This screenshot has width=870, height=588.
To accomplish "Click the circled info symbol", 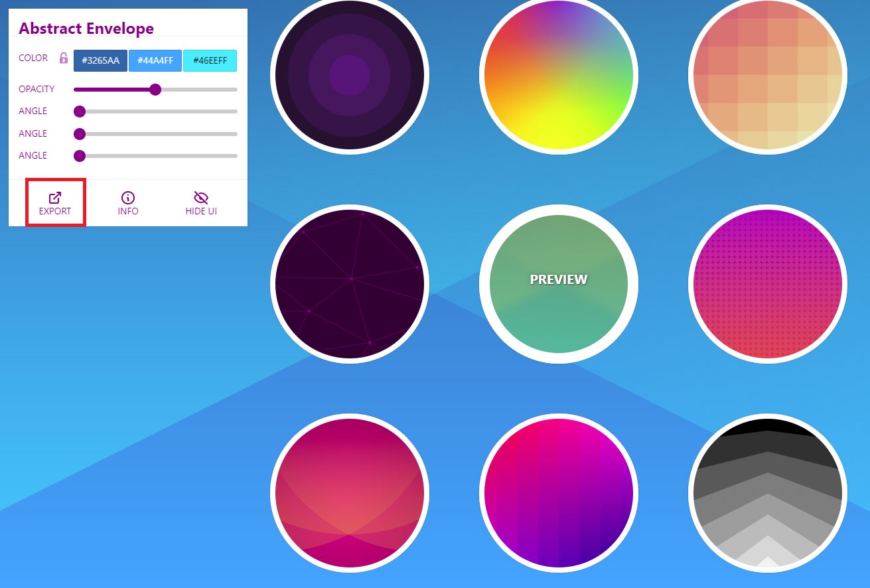I will pos(127,196).
